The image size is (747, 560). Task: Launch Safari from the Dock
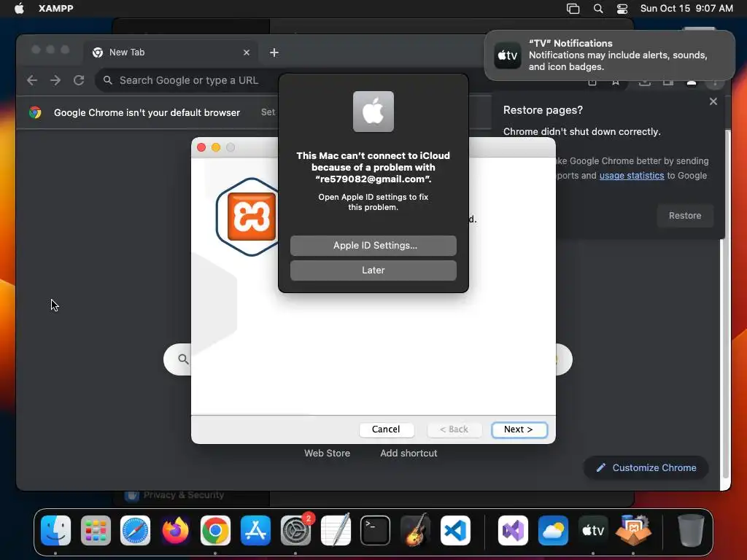click(135, 531)
